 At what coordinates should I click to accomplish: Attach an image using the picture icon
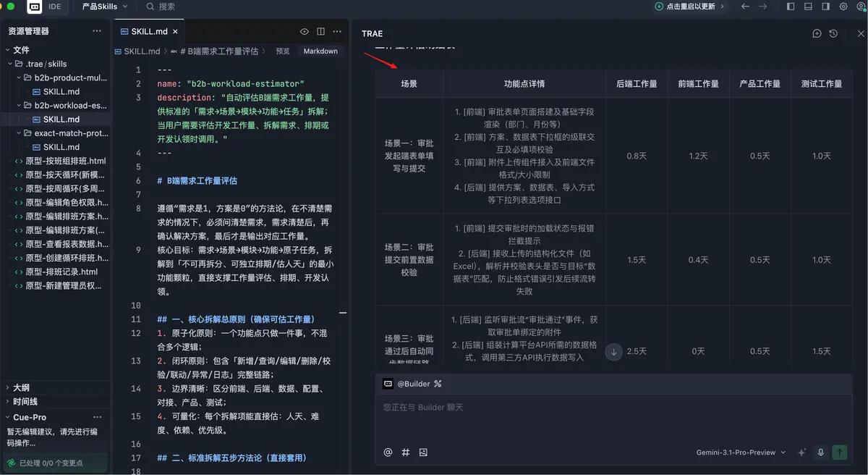[x=423, y=452]
